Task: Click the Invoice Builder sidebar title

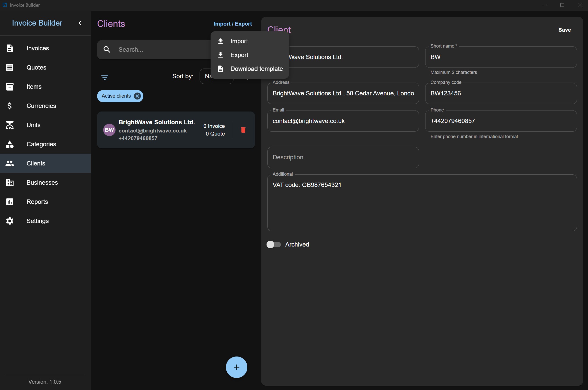Action: tap(37, 23)
